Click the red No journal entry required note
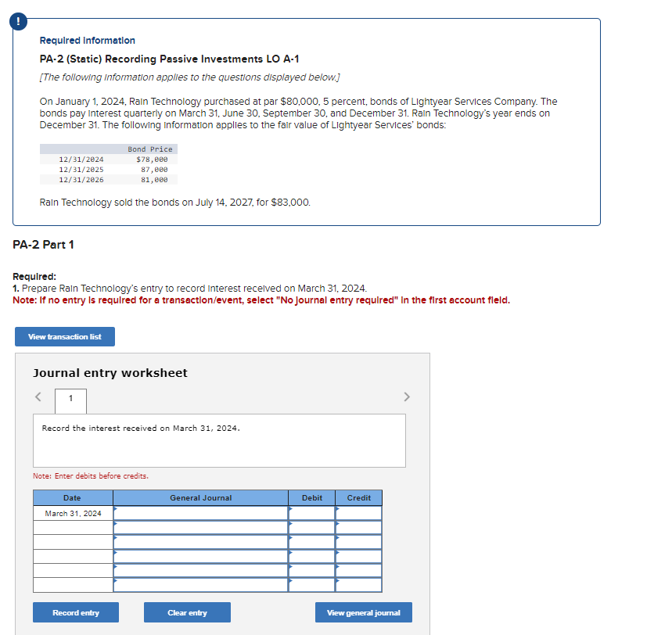Image resolution: width=672 pixels, height=635 pixels. [x=261, y=300]
